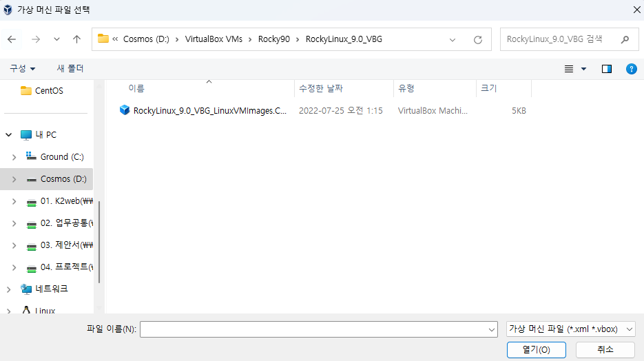Create a folder with 새 폴더
Viewport: 644px width, 361px height.
(x=70, y=69)
